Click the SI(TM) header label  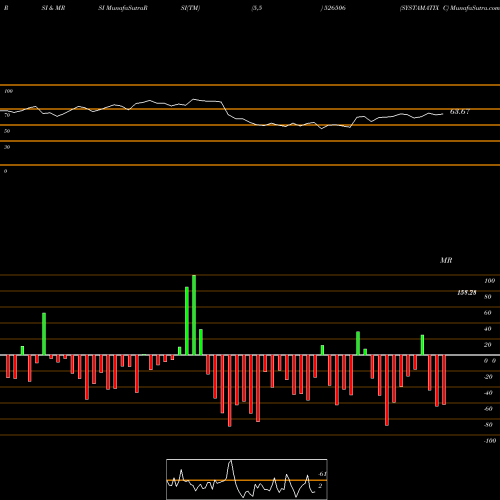[190, 8]
